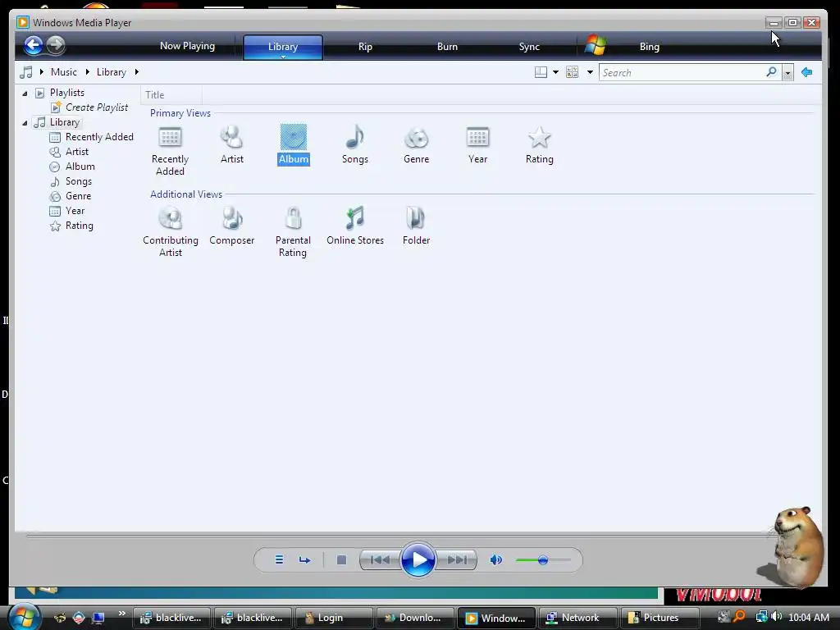Open the Songs primary view icon

[x=354, y=137]
